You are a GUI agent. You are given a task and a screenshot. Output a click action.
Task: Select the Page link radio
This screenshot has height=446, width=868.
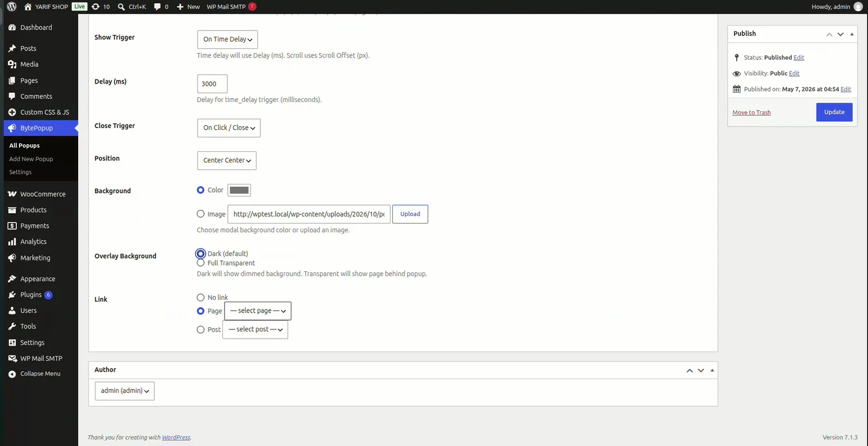[x=201, y=311]
